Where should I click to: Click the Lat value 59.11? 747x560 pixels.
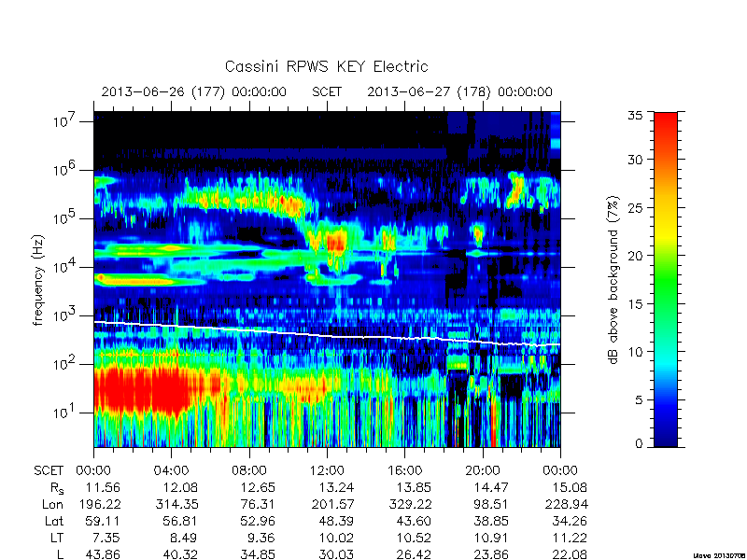click(103, 522)
